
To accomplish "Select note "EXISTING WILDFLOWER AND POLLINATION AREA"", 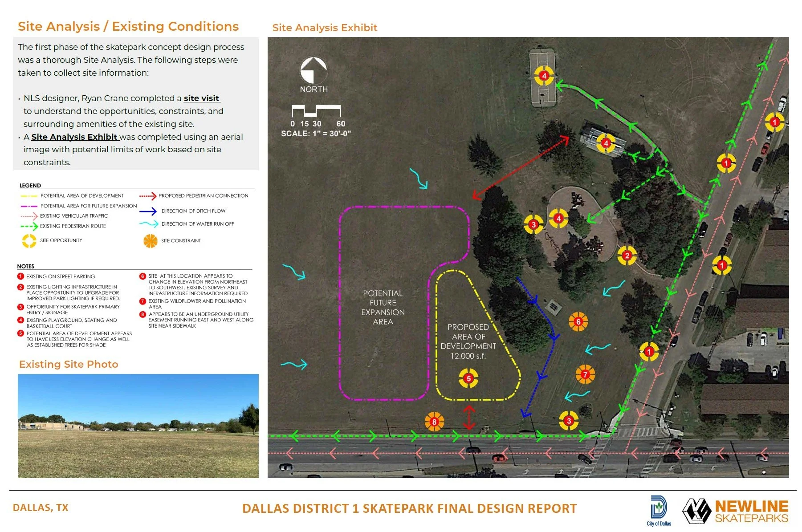I will (x=197, y=304).
